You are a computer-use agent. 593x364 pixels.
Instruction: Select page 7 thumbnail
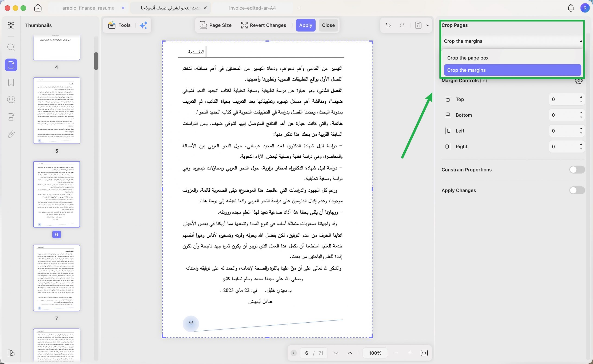click(x=57, y=278)
